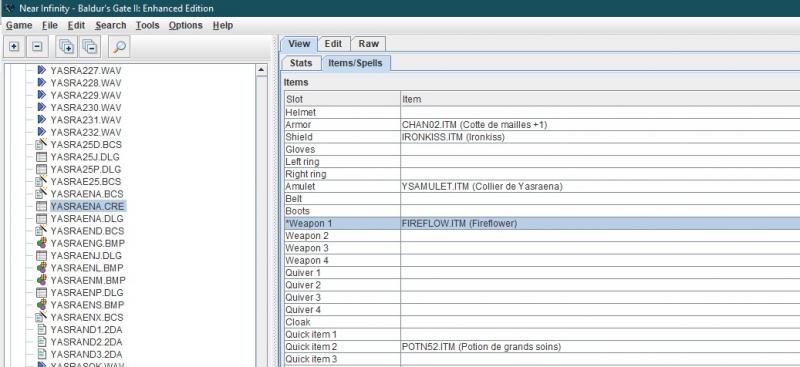Click the sound icon of YASRA230.WAV

coord(42,107)
